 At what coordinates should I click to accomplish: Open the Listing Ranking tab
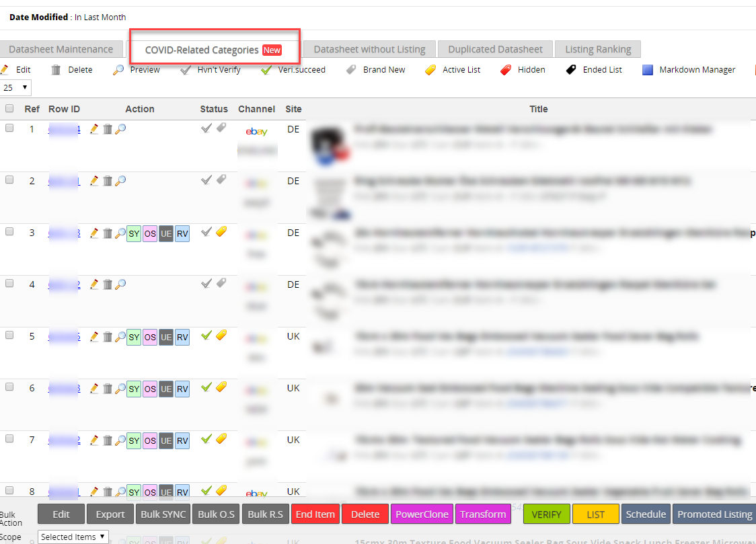(x=598, y=49)
